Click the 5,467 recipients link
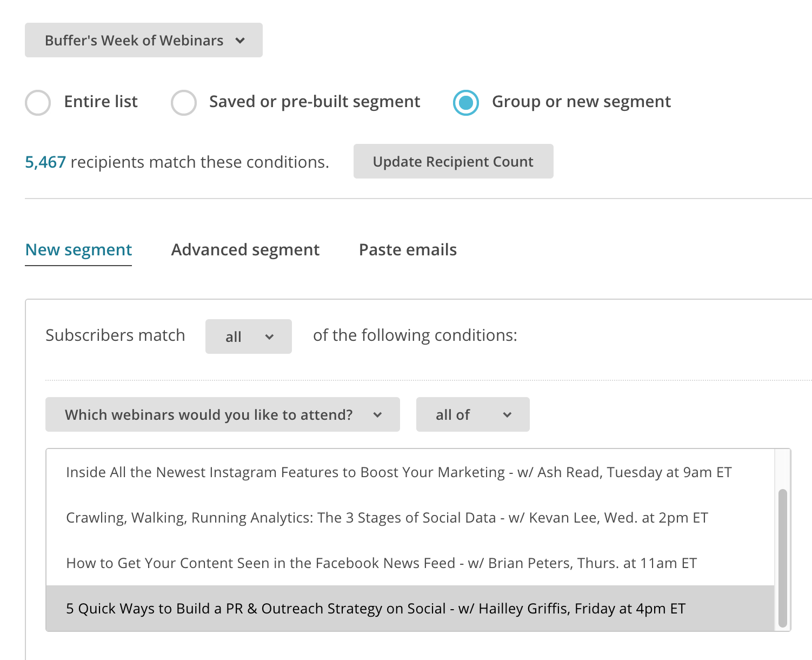Screen dimensions: 812x660 [x=45, y=161]
